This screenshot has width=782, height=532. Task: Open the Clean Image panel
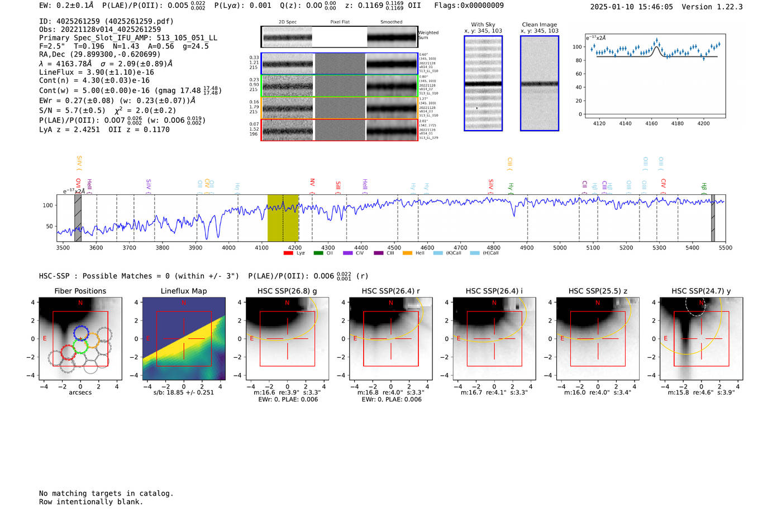540,83
